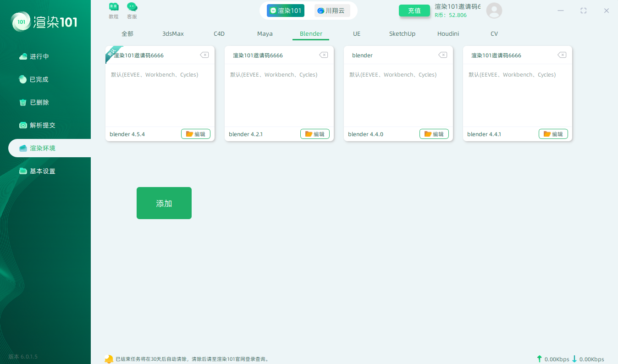The height and width of the screenshot is (364, 618).
Task: Click the 充值 recharge button
Action: [x=414, y=11]
